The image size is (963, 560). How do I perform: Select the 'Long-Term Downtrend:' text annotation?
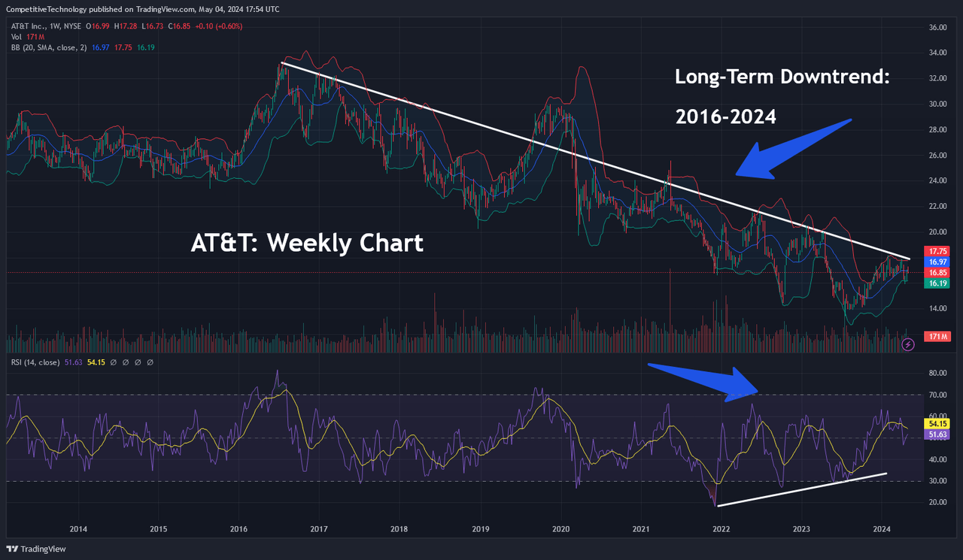(x=782, y=76)
